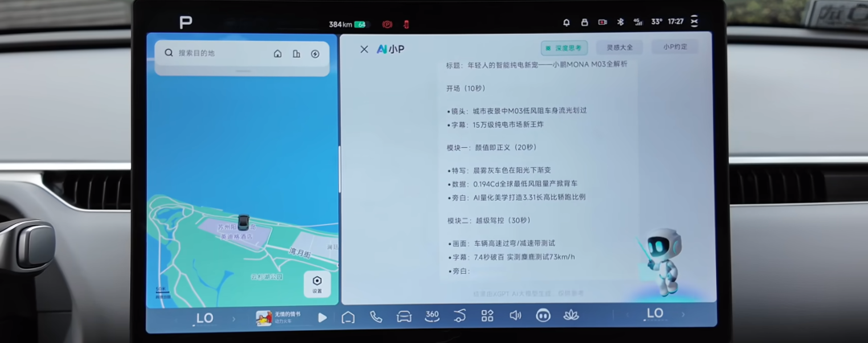Tap the 4G signal indicator
868x343 pixels.
tap(637, 22)
